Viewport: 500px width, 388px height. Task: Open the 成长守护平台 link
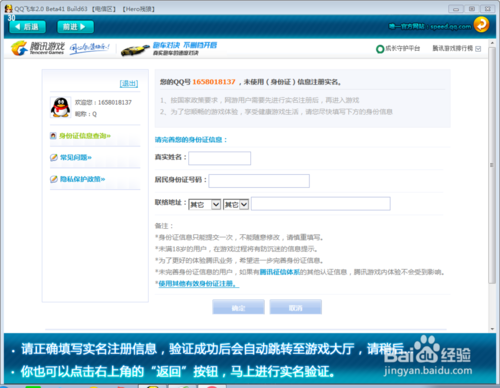pos(403,49)
